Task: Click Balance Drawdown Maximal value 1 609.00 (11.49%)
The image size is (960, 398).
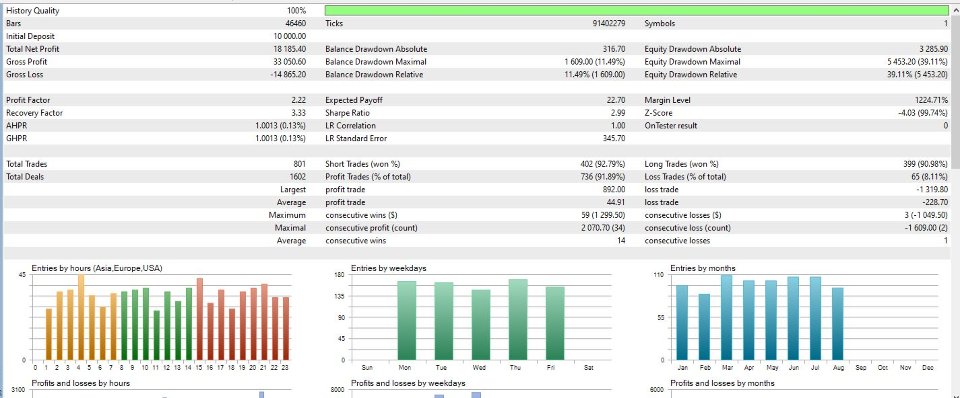Action: (x=595, y=62)
